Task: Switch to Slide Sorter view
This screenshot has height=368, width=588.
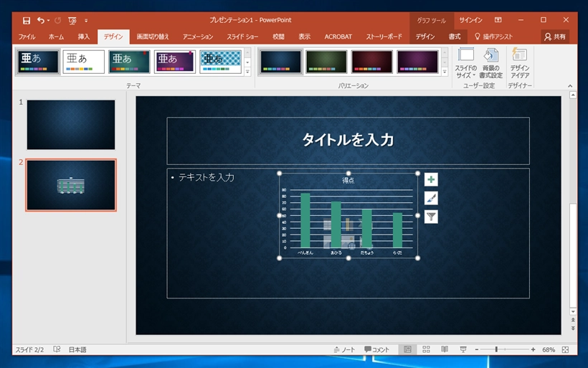Action: pos(426,349)
